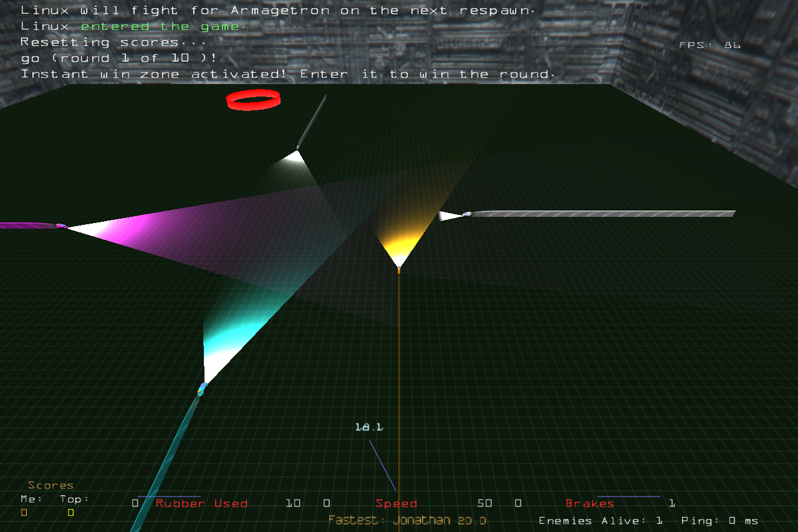Click the Speed gauge label

click(396, 503)
